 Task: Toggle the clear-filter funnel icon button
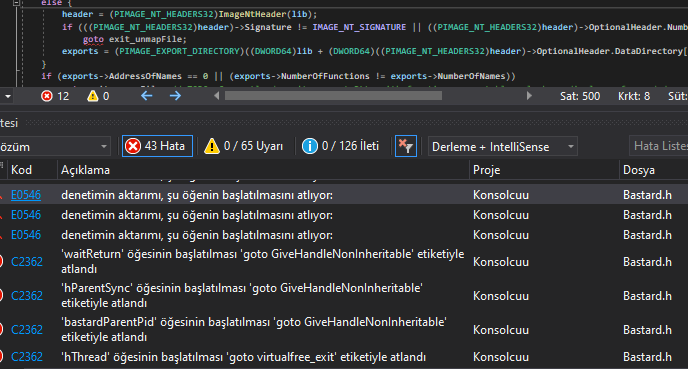pyautogui.click(x=406, y=146)
